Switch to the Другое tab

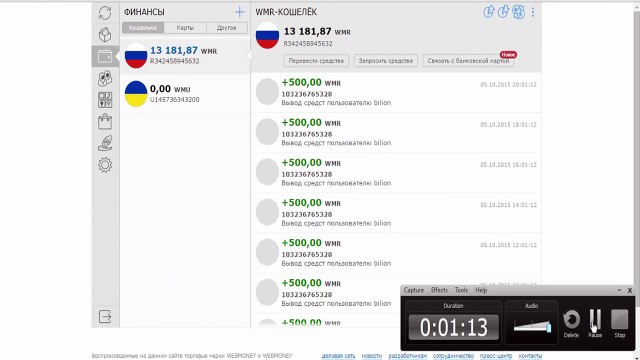pyautogui.click(x=227, y=28)
